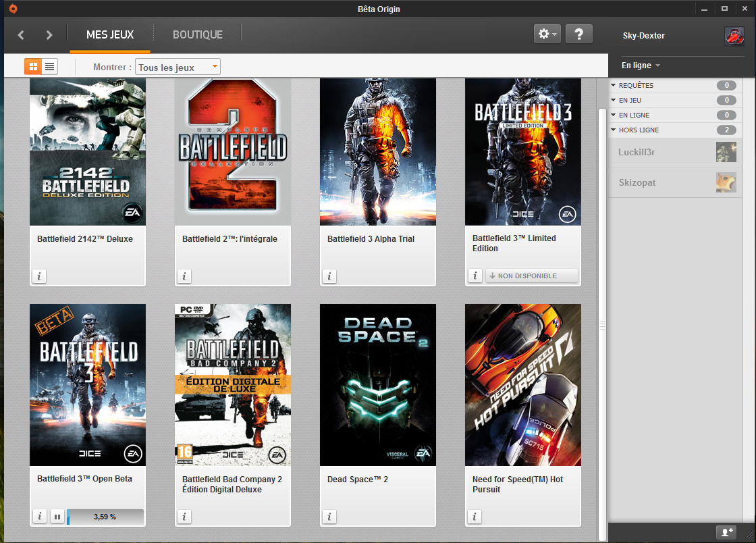Select friend Luckill3r
Viewport: 756px width, 543px height.
point(675,153)
